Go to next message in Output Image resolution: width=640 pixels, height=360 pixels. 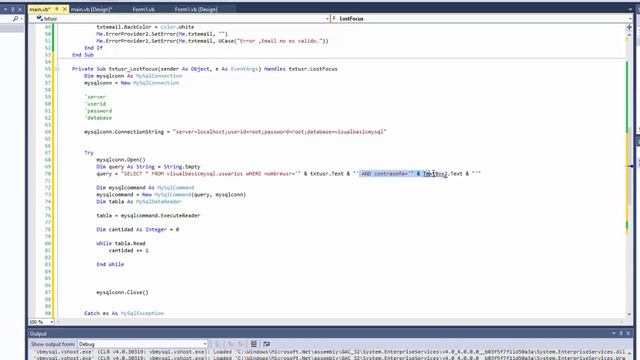(x=240, y=344)
